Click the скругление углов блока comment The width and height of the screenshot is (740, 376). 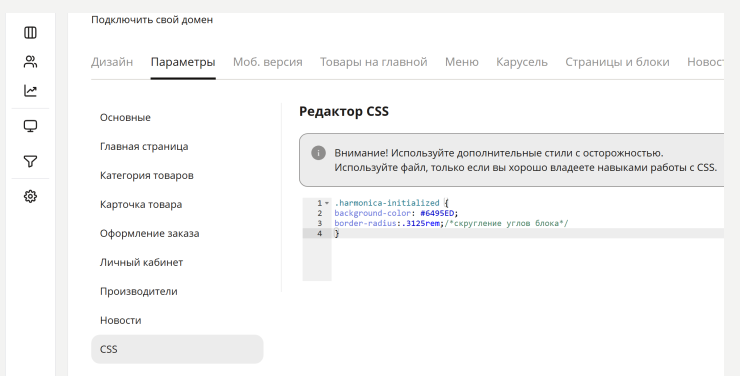pyautogui.click(x=506, y=223)
